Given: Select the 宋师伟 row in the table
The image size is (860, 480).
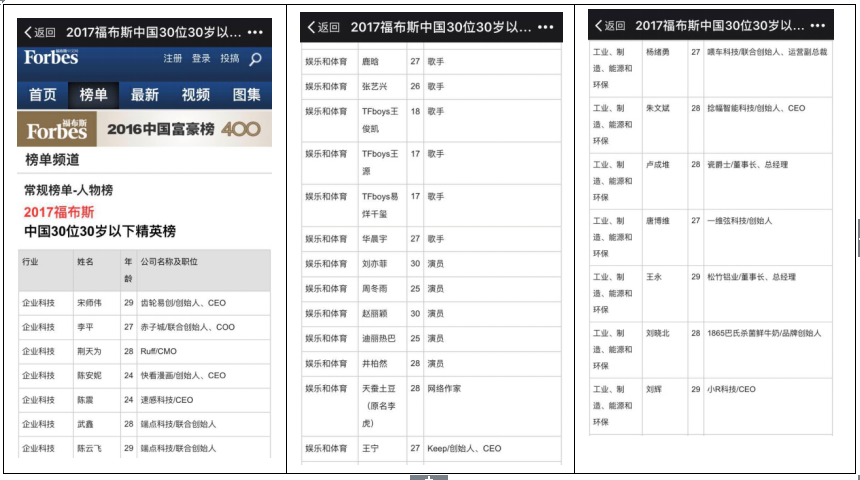Looking at the screenshot, I should click(x=144, y=302).
